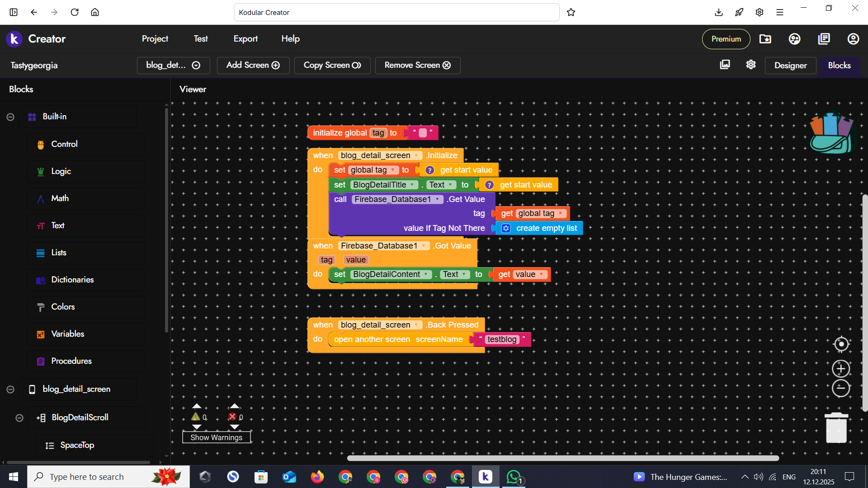Switch to the Designer tab
868x488 pixels.
790,66
